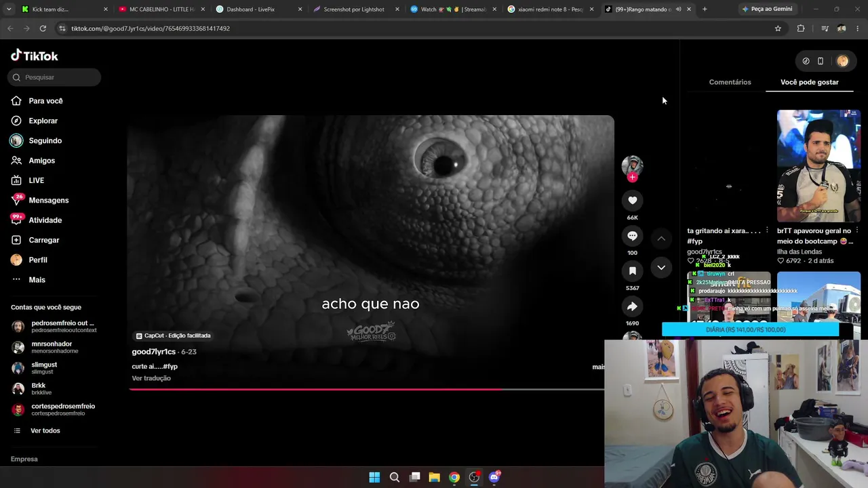Click the #fyp hashtag in caption
This screenshot has height=488, width=868.
coord(170,367)
